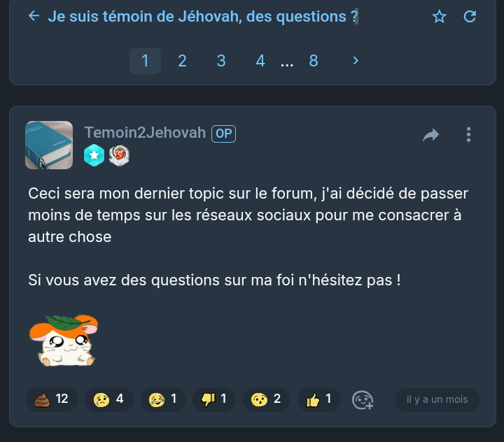Open the post's three-dot options menu
The width and height of the screenshot is (504, 442).
468,134
